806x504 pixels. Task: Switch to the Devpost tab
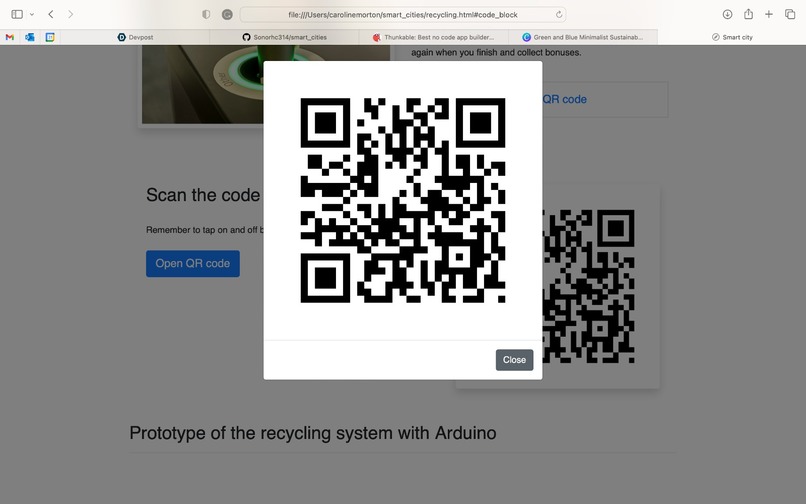coord(135,37)
